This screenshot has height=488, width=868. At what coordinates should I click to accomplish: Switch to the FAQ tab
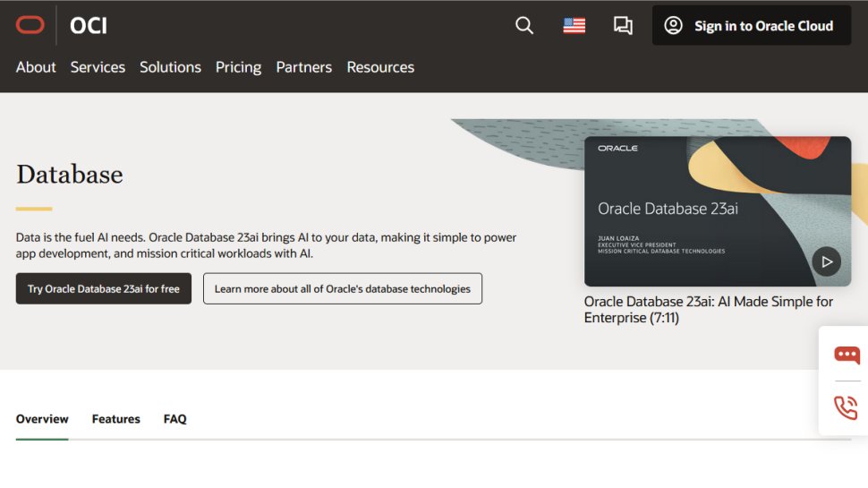[x=175, y=419]
